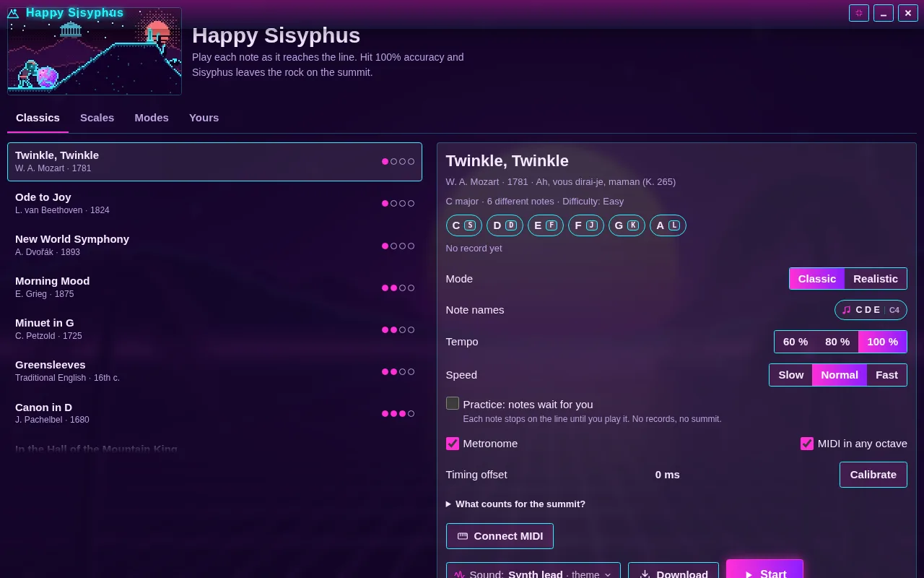
Task: Toggle the Practice: notes wait for you checkbox
Action: pos(453,403)
